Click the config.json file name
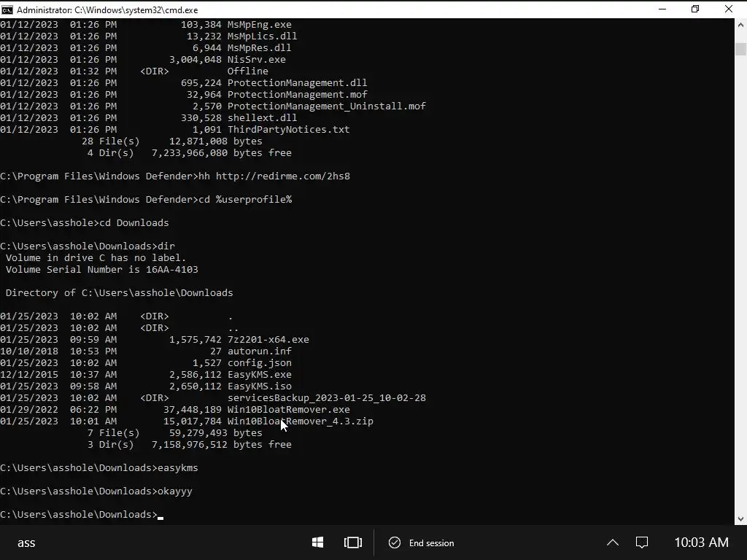The image size is (747, 560). click(259, 363)
